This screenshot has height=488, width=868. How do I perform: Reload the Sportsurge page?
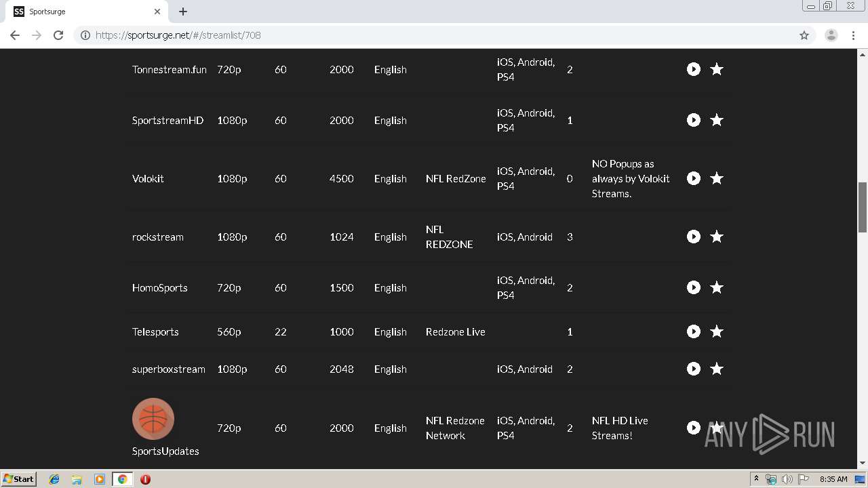point(58,35)
